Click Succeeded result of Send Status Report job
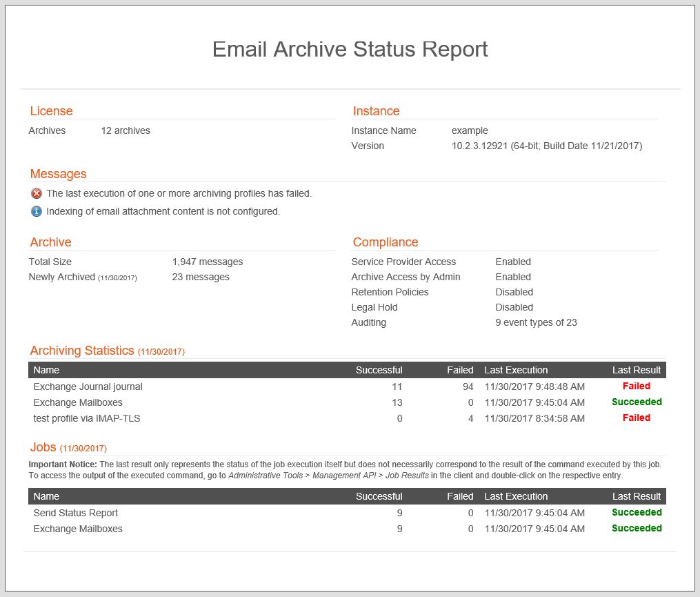The image size is (700, 597). point(636,513)
